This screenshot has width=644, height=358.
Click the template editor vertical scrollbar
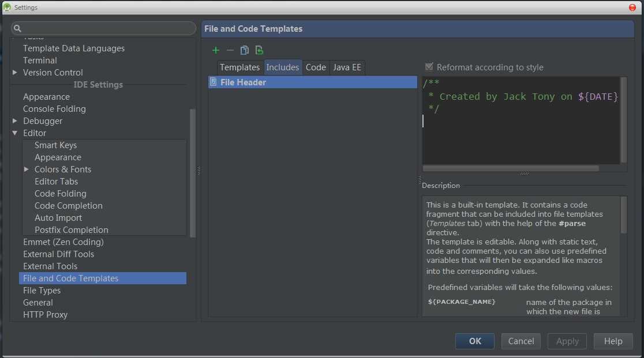point(623,120)
